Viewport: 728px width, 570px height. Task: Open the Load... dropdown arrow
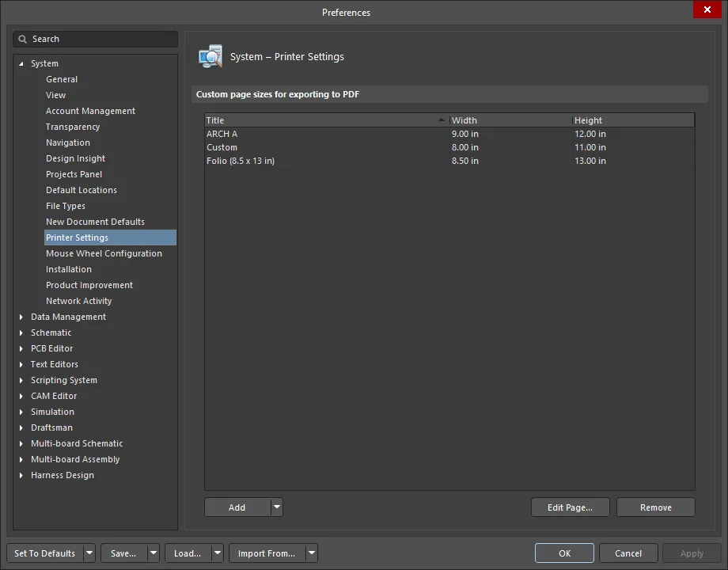[218, 553]
